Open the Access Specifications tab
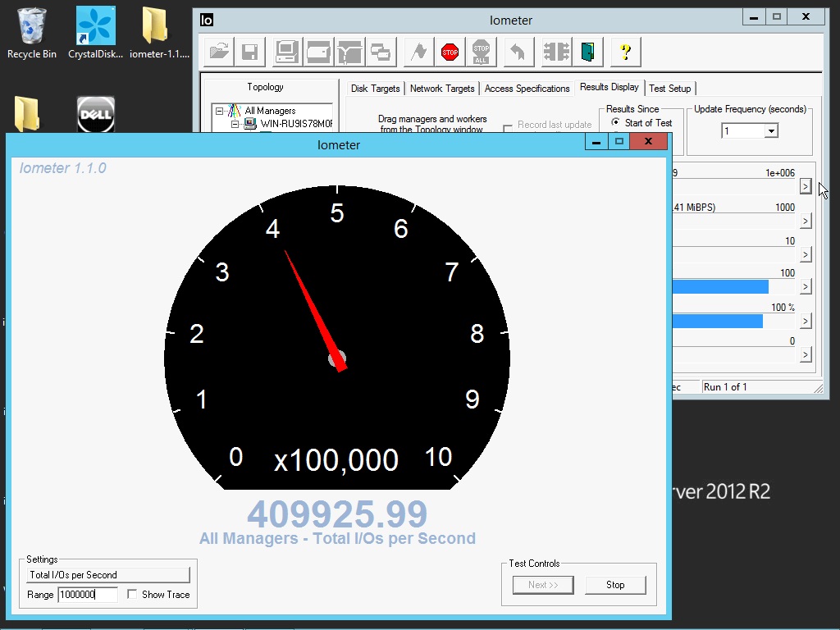 tap(527, 89)
